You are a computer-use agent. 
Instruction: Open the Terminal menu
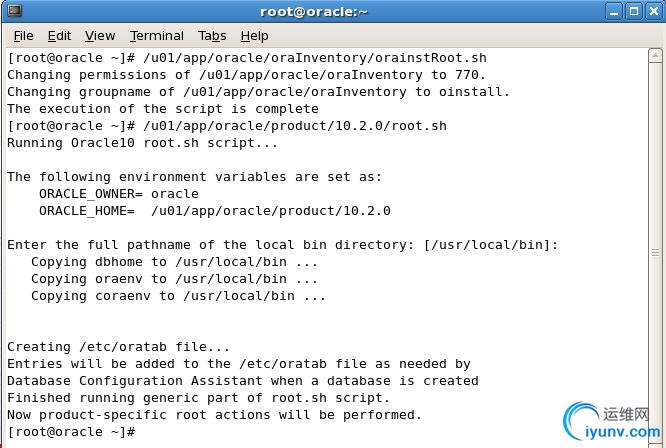157,35
